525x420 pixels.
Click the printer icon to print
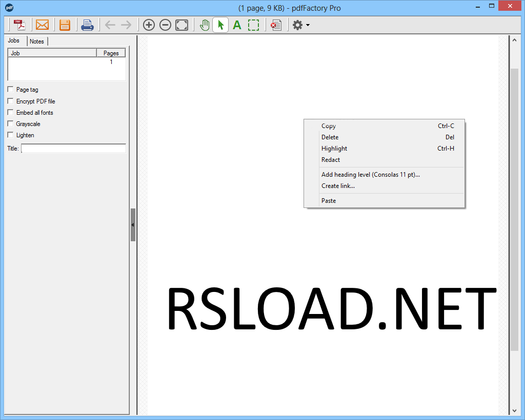coord(87,25)
